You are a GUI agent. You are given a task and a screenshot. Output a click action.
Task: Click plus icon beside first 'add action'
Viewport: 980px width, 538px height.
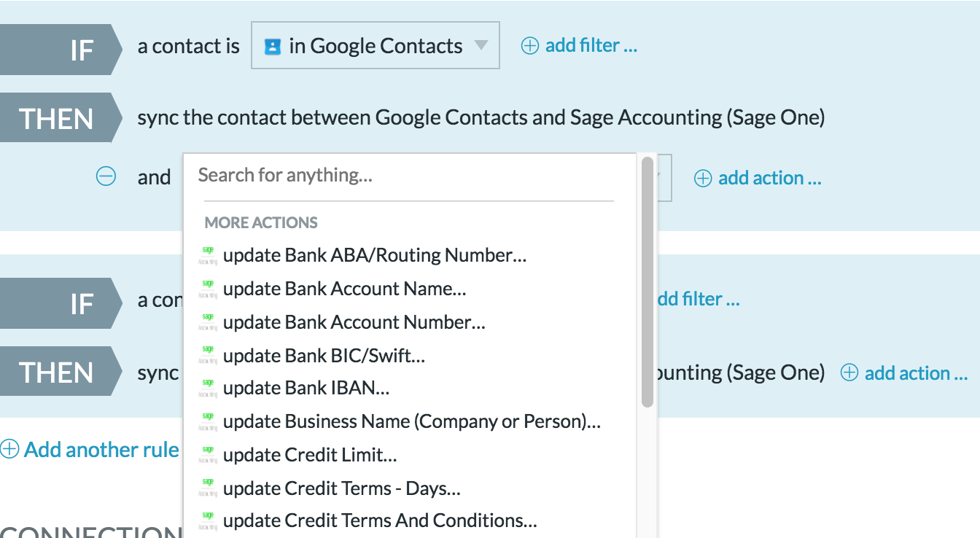[x=703, y=179]
